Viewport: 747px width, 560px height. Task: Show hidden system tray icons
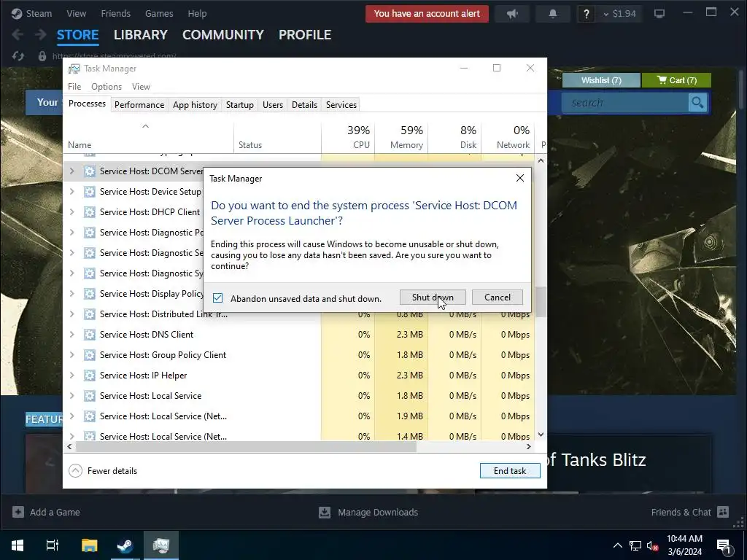coord(617,545)
